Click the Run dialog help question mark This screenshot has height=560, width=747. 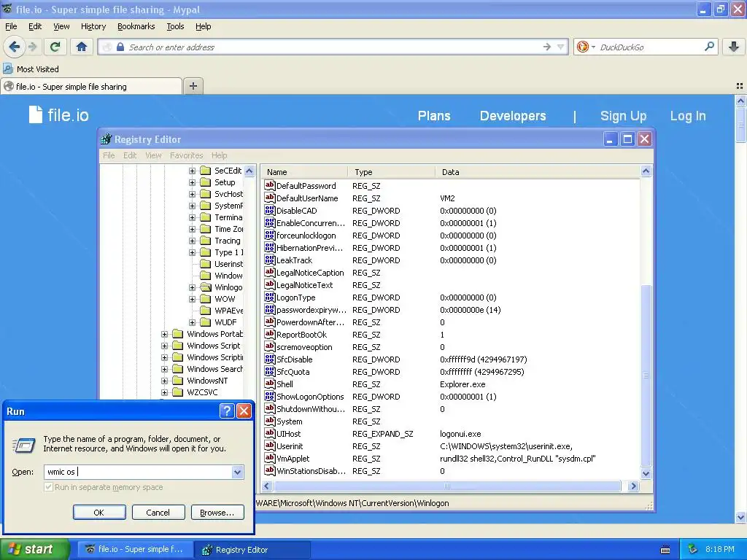(228, 411)
